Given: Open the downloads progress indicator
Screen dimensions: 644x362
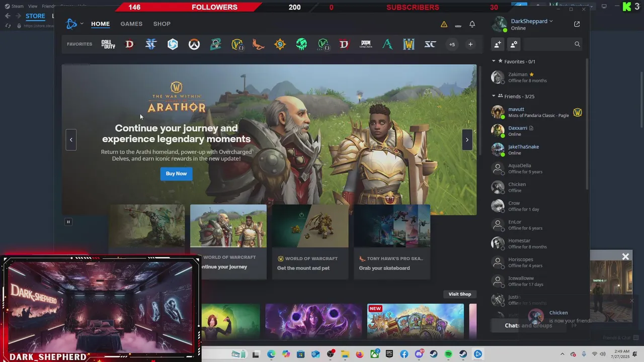Looking at the screenshot, I should (458, 25).
